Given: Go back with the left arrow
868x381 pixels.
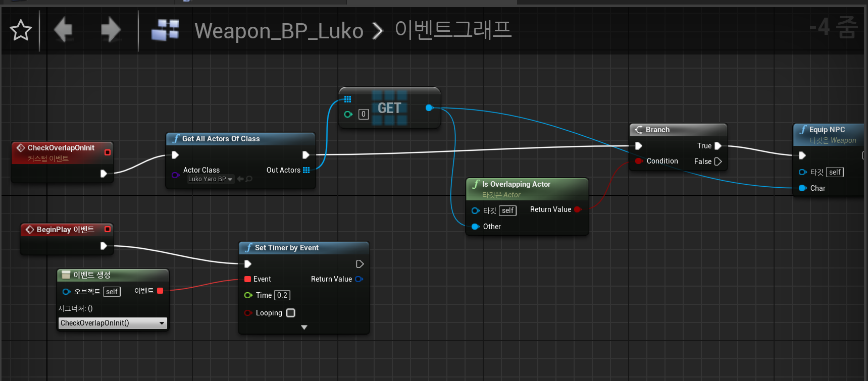Looking at the screenshot, I should click(64, 30).
